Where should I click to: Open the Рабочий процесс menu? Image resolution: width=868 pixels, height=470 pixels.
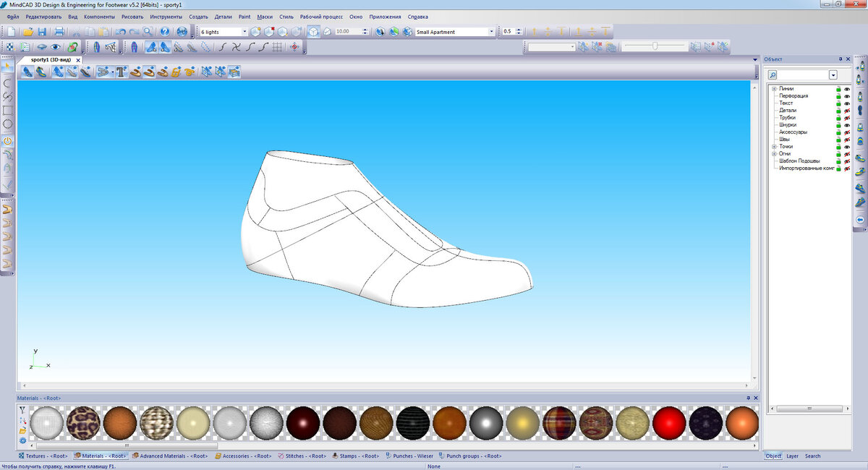tap(321, 16)
